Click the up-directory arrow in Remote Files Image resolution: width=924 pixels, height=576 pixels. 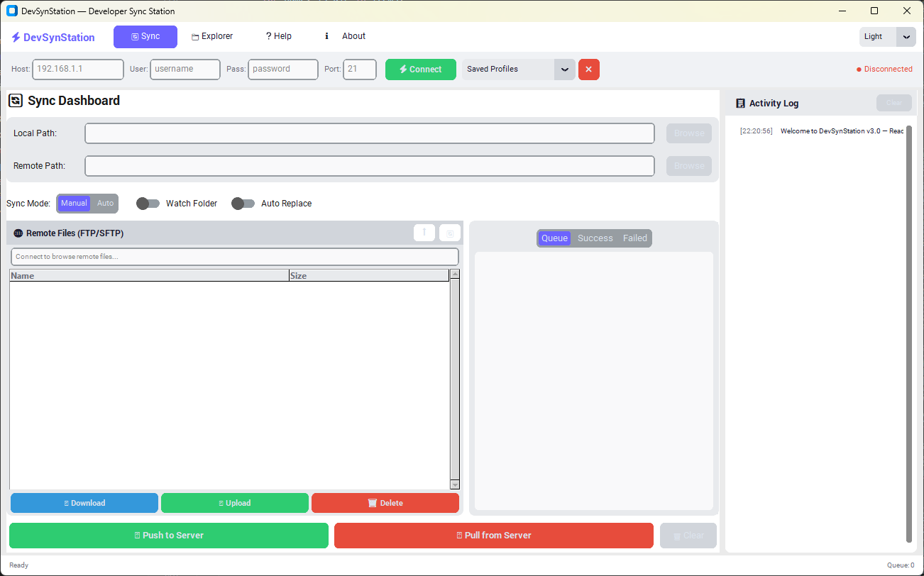[x=424, y=232]
